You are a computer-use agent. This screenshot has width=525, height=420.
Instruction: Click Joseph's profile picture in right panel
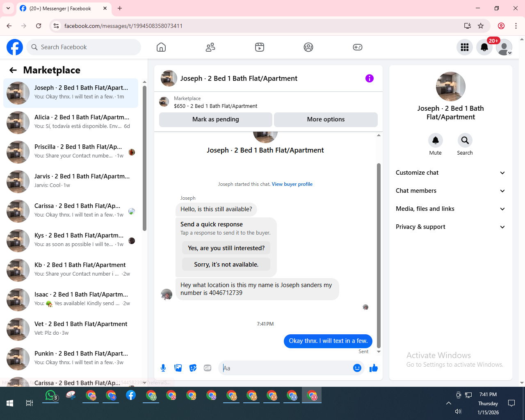click(x=451, y=87)
